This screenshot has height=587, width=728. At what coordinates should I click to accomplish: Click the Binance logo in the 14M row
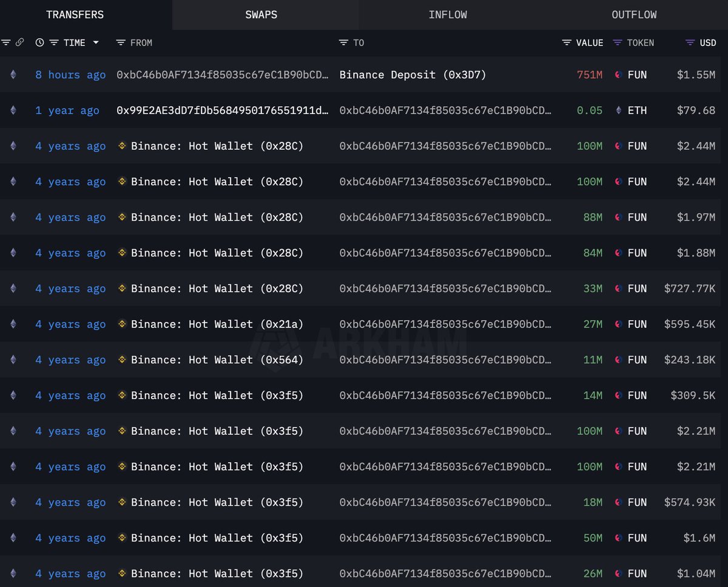click(x=122, y=395)
